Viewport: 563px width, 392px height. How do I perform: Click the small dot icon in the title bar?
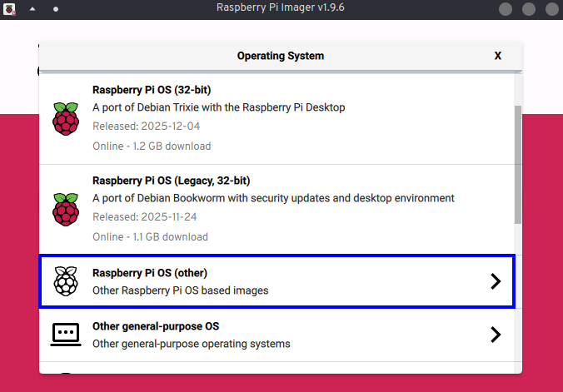[56, 8]
